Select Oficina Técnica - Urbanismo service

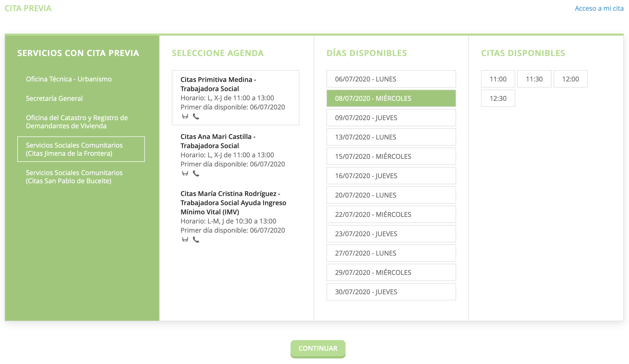point(81,79)
